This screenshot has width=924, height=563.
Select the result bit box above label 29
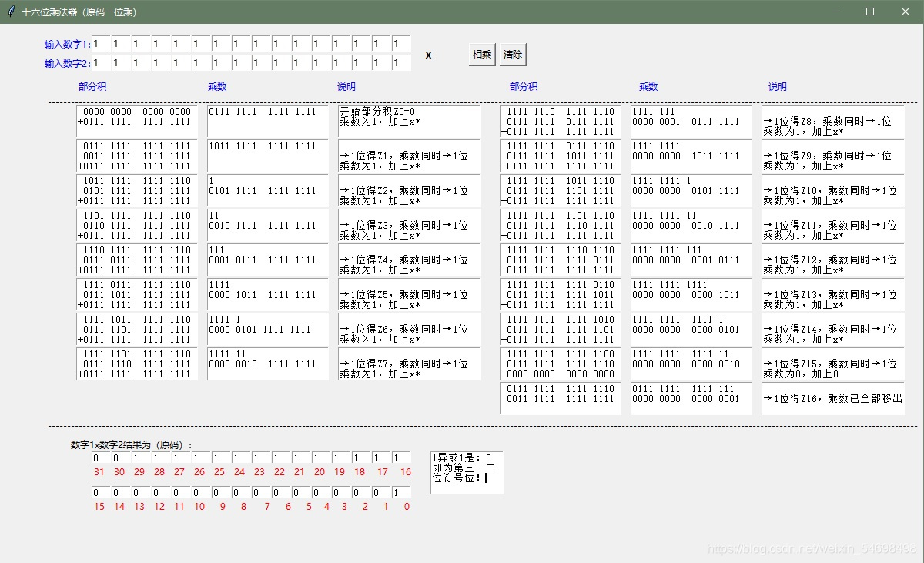pos(141,458)
